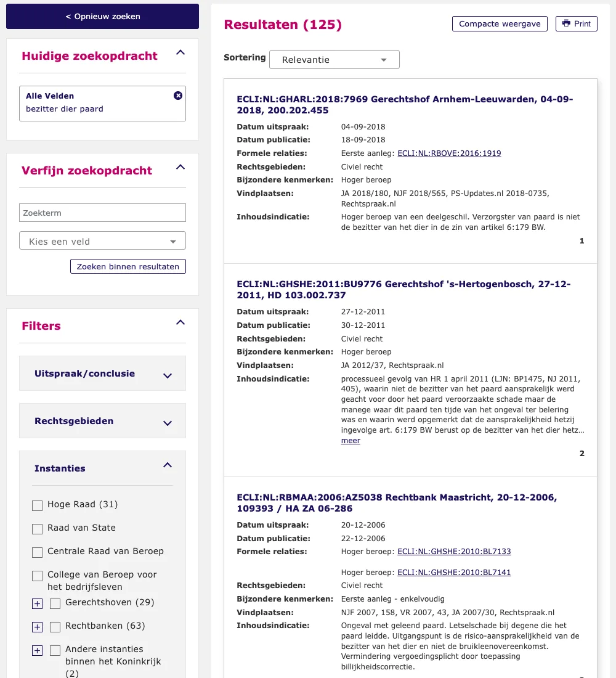Collapse the Instanties filter

[x=168, y=465]
